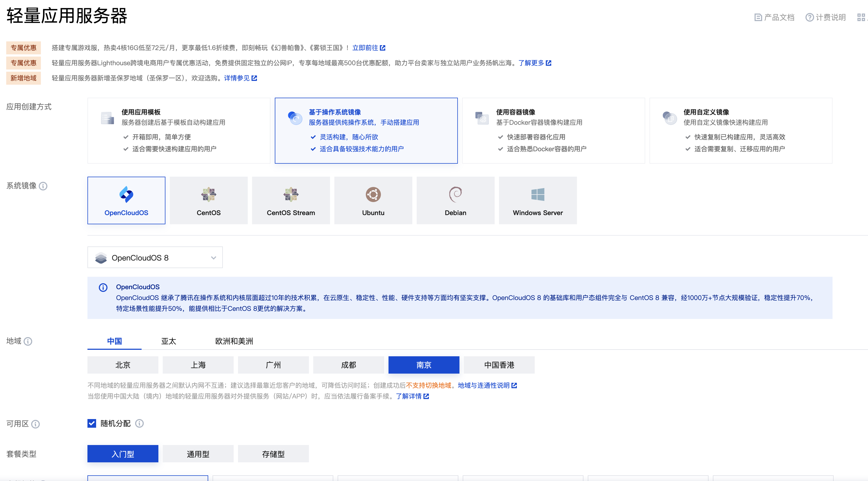The height and width of the screenshot is (481, 868).
Task: Click the 不支持切换地域 orange warning text
Action: (428, 386)
